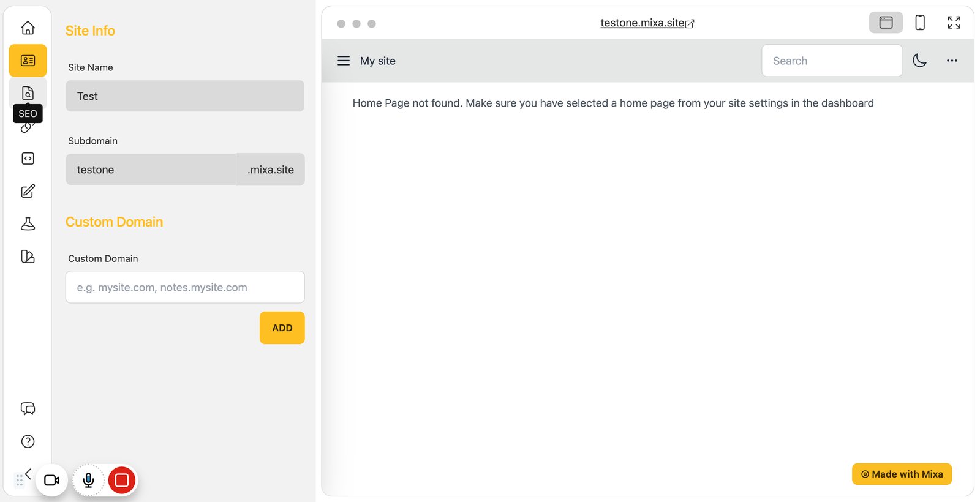Click the Subdomain testone field
The image size is (980, 502).
coord(151,170)
